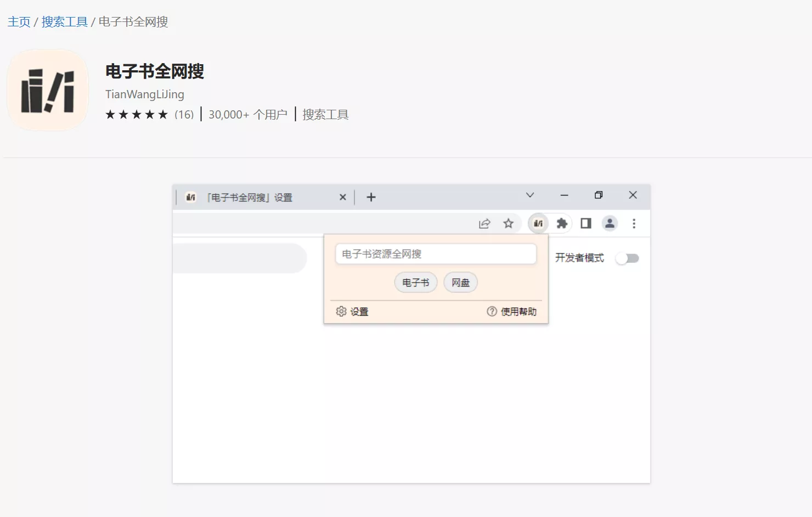Expand the tab search chevron

pyautogui.click(x=530, y=195)
